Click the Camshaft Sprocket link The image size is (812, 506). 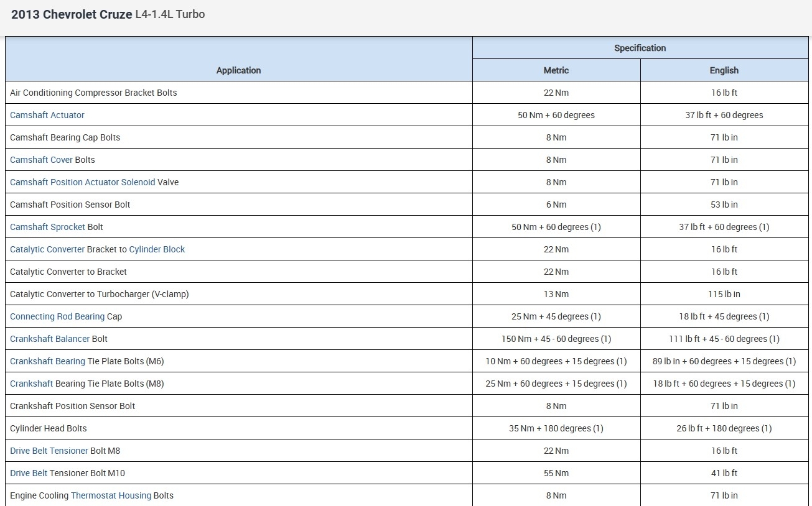pos(47,227)
